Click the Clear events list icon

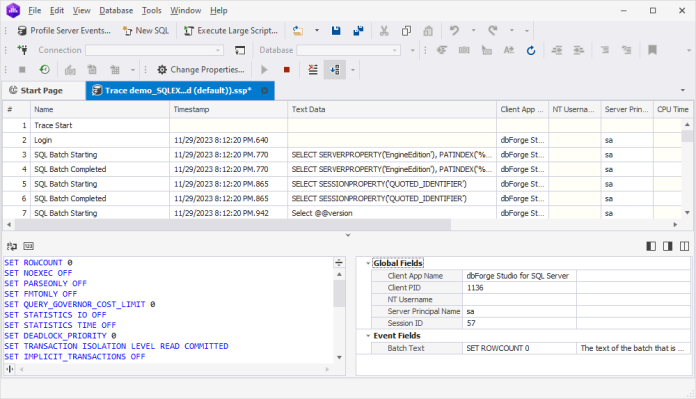313,70
